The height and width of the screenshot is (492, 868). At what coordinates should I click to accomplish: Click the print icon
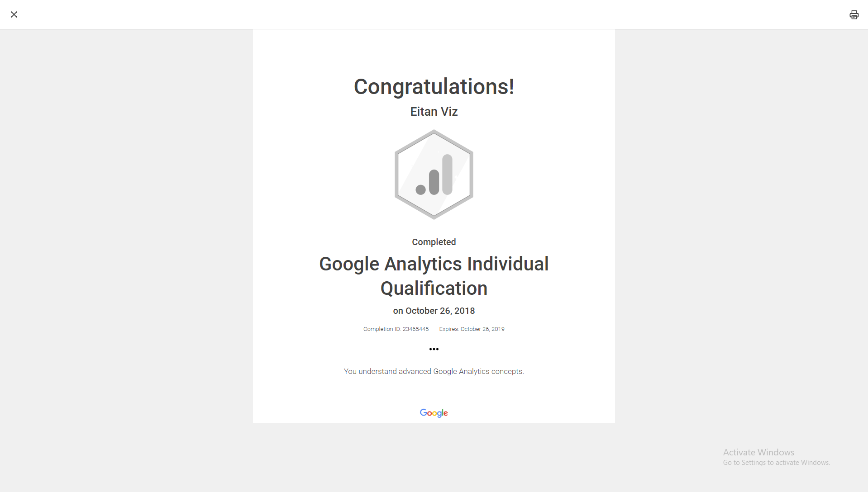coord(854,15)
